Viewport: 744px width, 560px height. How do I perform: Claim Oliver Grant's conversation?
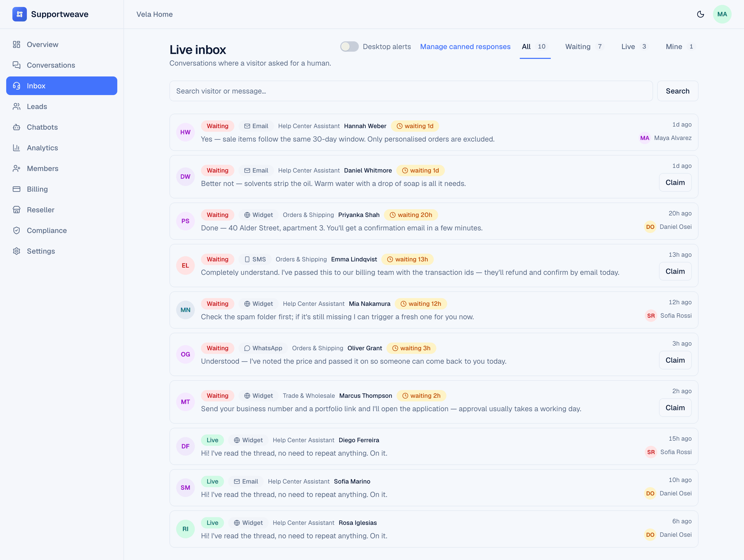pos(675,360)
